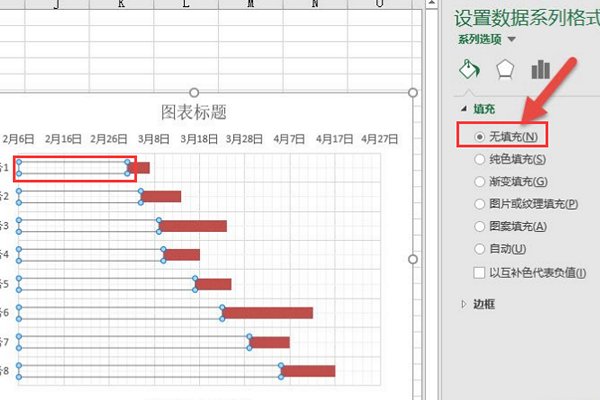This screenshot has height=400, width=600.
Task: Select the red bar in row 7
Action: coord(270,342)
